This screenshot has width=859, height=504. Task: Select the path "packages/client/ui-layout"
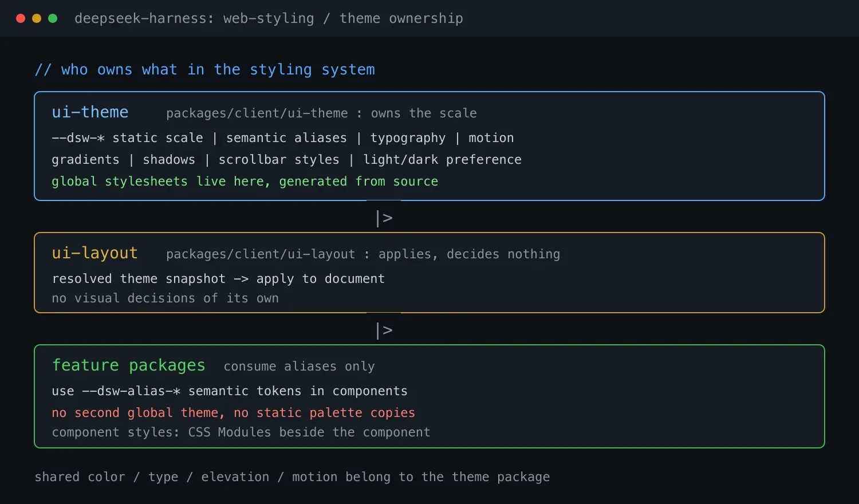coord(261,254)
